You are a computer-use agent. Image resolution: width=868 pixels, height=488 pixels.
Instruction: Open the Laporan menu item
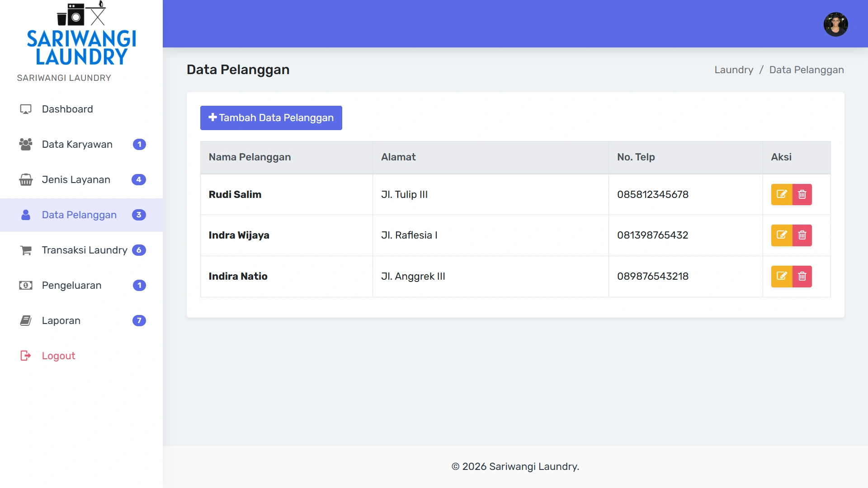tap(81, 321)
